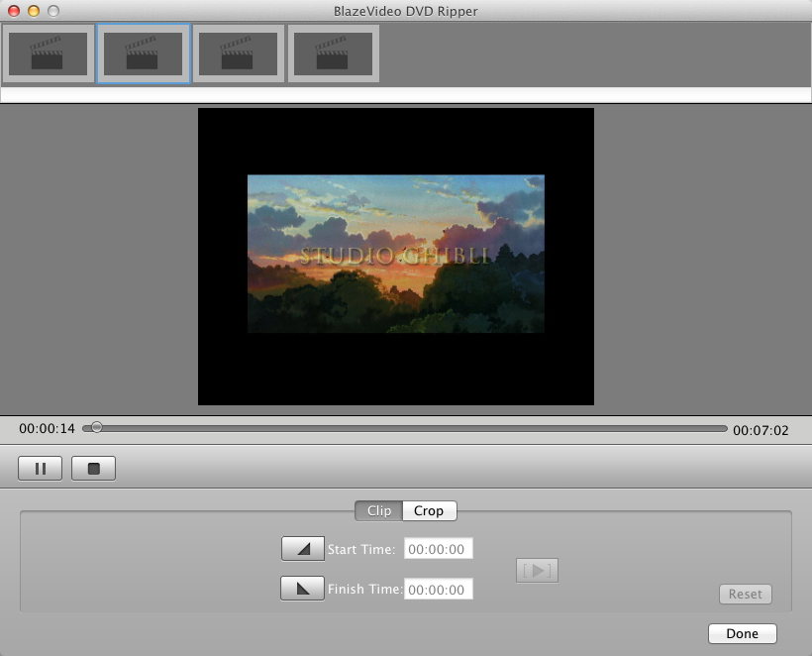Screen dimensions: 812x656
Task: Set clip start point with marker icon
Action: [303, 549]
